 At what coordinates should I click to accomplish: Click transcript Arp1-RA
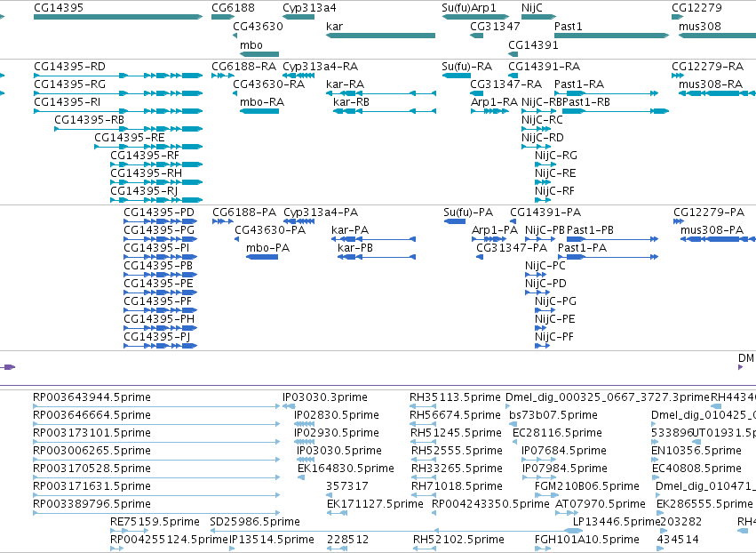click(494, 102)
